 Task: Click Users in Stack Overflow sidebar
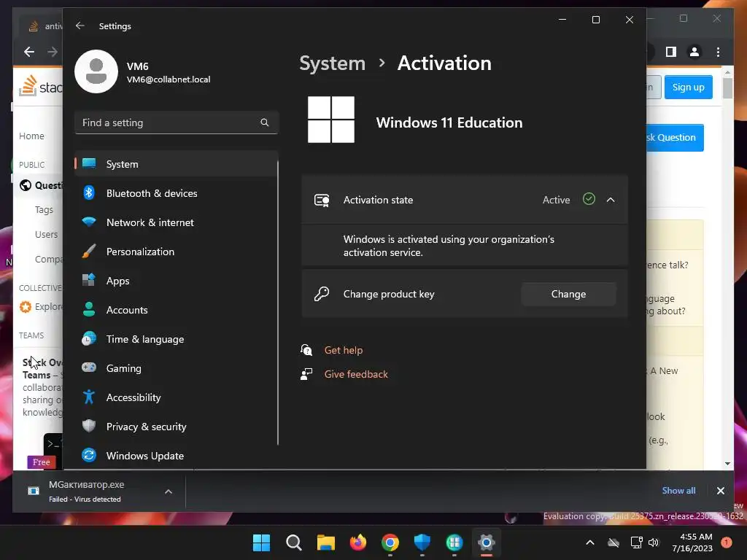point(46,234)
